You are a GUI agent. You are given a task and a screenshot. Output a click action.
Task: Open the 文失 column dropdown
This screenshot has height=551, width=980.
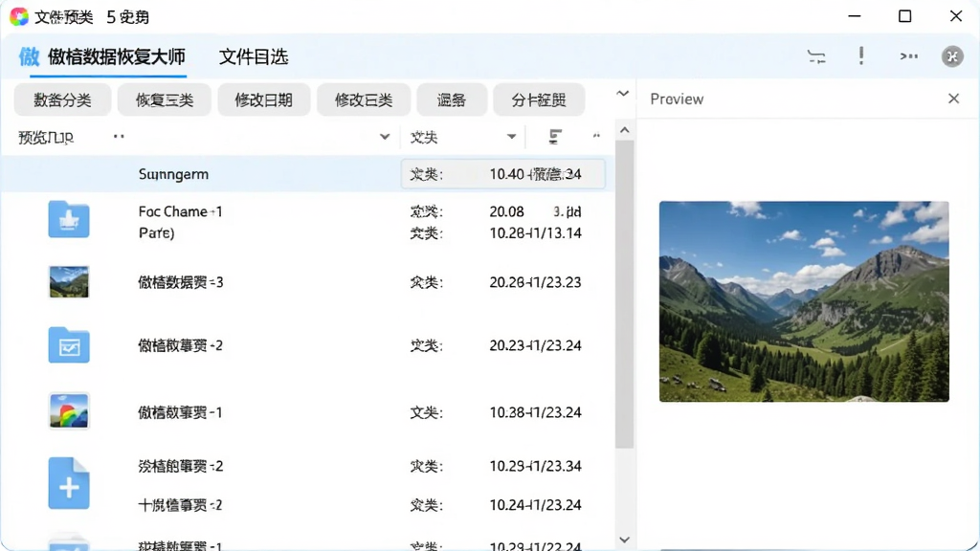pyautogui.click(x=511, y=137)
